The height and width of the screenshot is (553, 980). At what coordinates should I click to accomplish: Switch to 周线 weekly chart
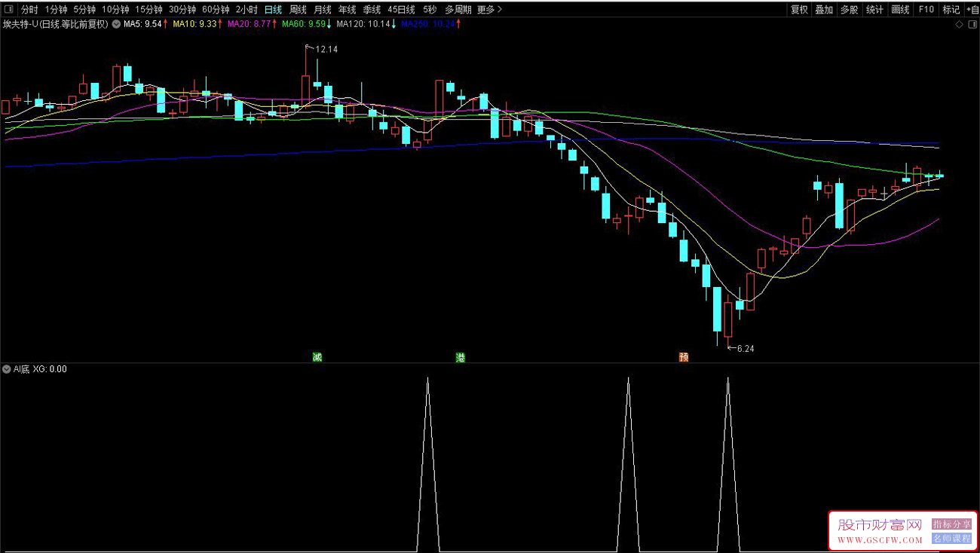pyautogui.click(x=298, y=10)
